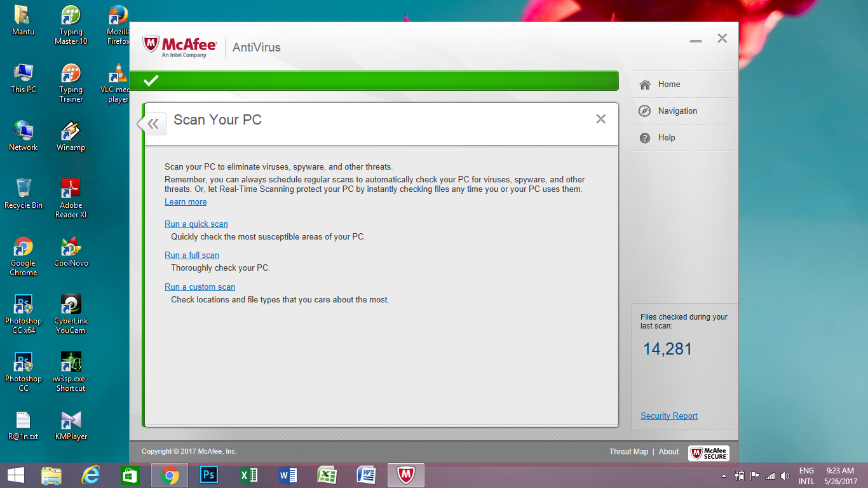Viewport: 868px width, 488px height.
Task: Close the Scan Your PC panel
Action: click(600, 119)
